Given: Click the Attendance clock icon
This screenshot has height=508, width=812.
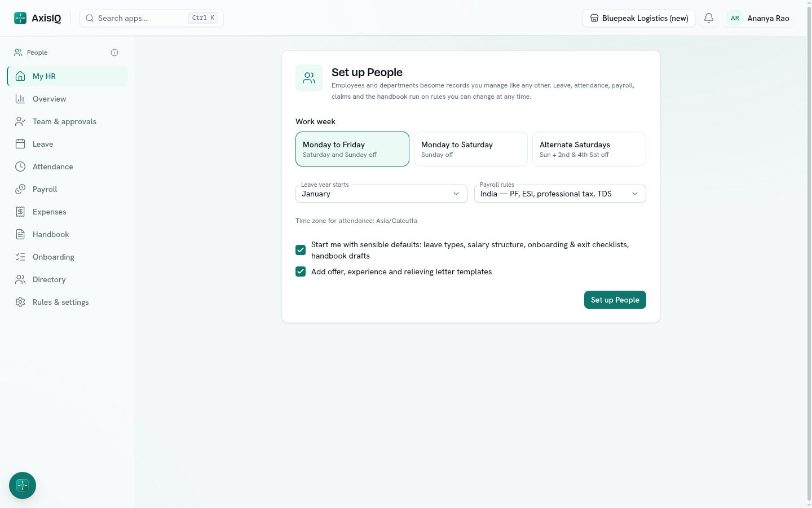Looking at the screenshot, I should [x=20, y=167].
